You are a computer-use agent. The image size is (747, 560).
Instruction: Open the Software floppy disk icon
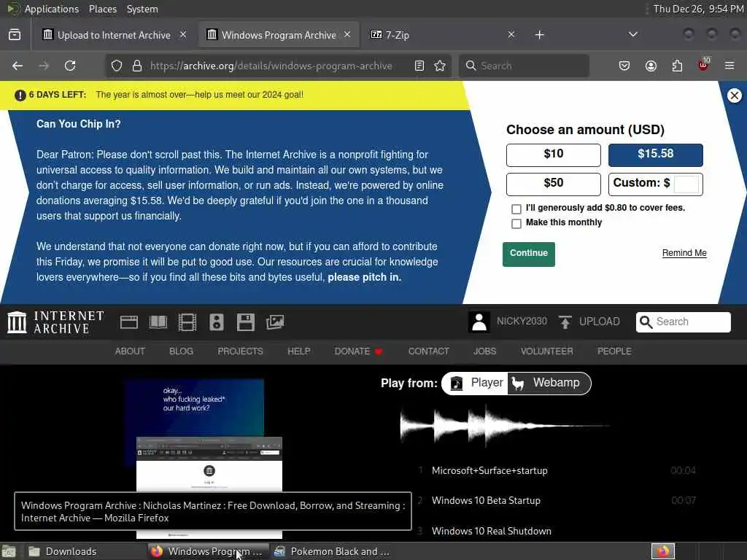(245, 322)
